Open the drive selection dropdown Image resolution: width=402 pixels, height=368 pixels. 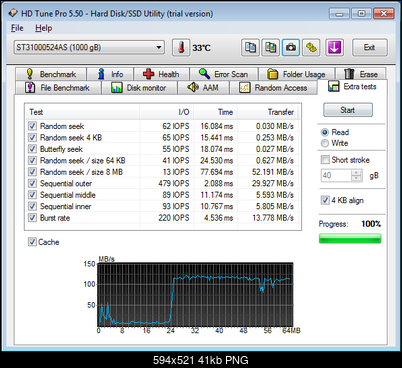(x=89, y=47)
